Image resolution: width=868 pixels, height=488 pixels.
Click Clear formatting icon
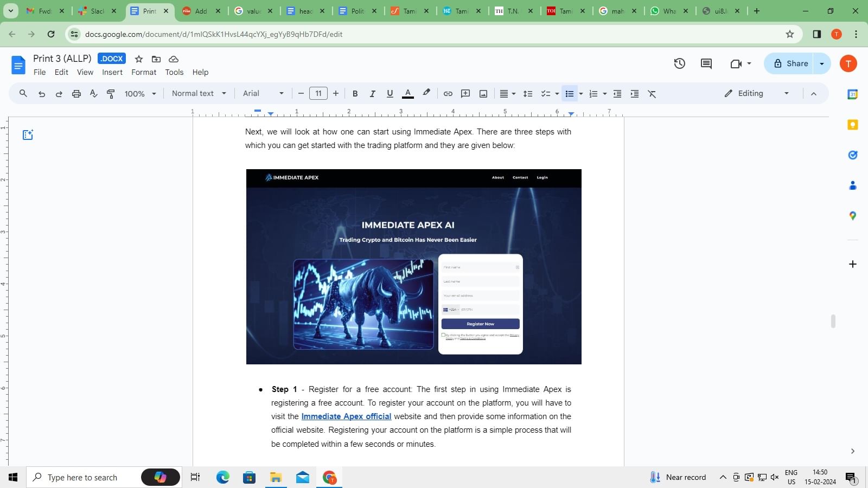click(x=652, y=94)
